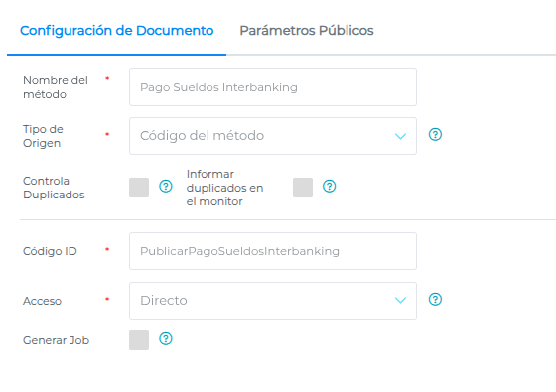Click the help icon next to Generar Job
556x392 pixels.
point(166,339)
